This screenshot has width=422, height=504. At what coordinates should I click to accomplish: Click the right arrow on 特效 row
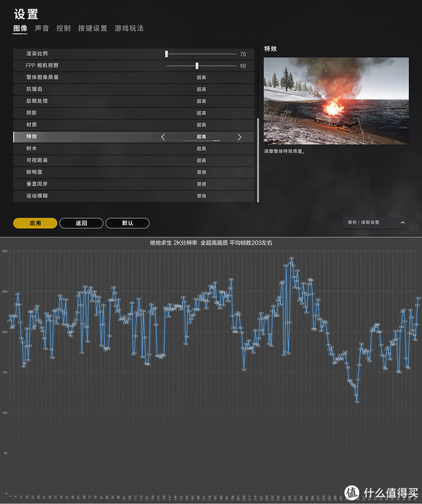240,137
